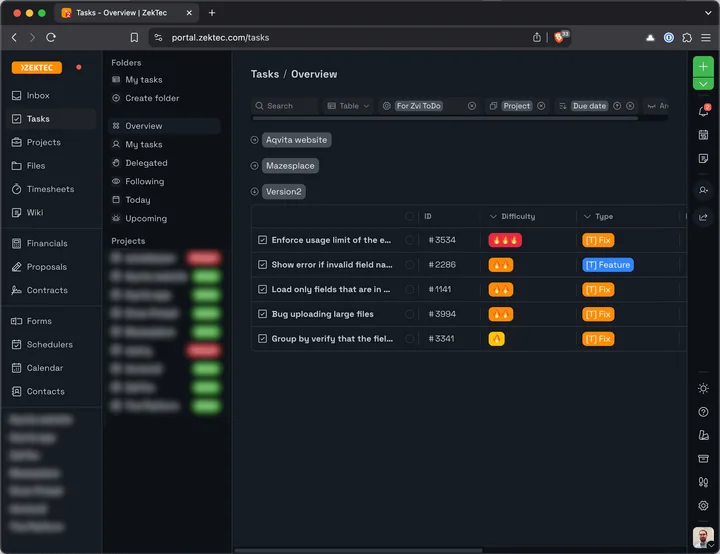This screenshot has height=554, width=720.
Task: Click the horizontal scrollbar under filters
Action: click(445, 119)
